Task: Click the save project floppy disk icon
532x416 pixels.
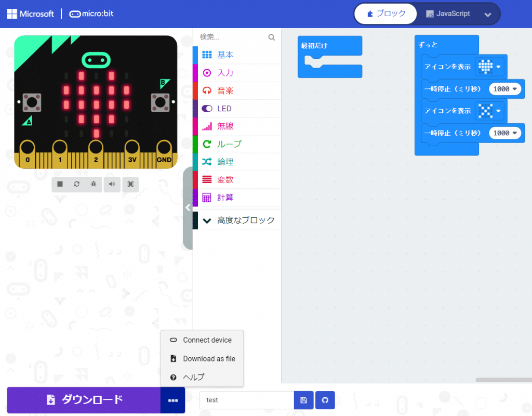Action: tap(303, 400)
